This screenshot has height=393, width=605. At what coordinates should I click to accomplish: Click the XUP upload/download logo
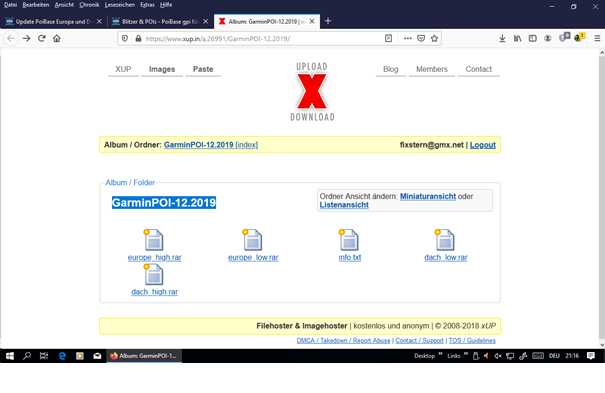point(312,91)
